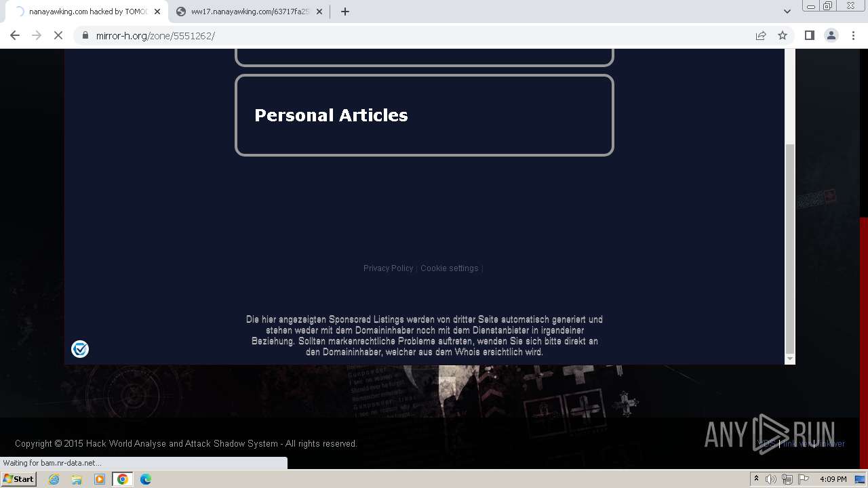
Task: Open the volume control in tray
Action: pyautogui.click(x=772, y=479)
